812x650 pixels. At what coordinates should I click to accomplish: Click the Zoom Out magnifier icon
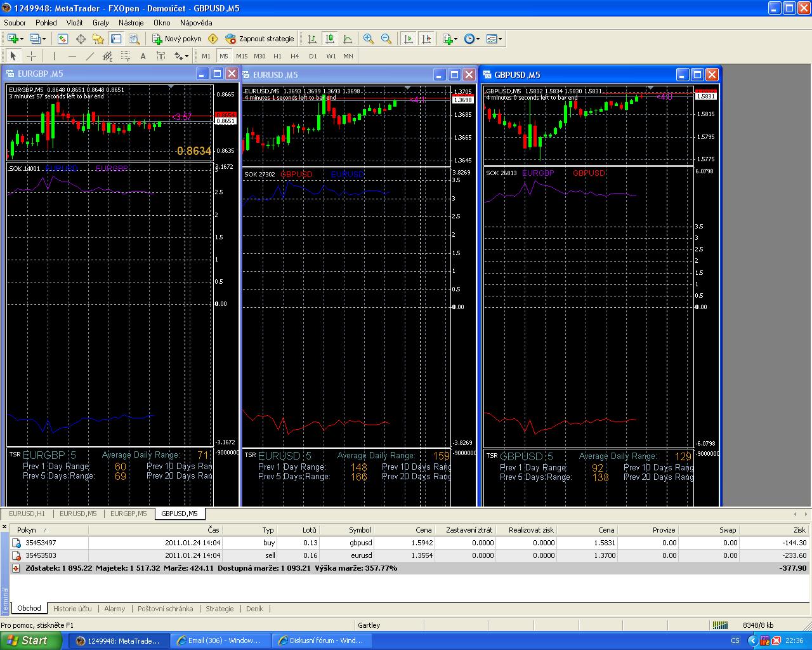[386, 39]
